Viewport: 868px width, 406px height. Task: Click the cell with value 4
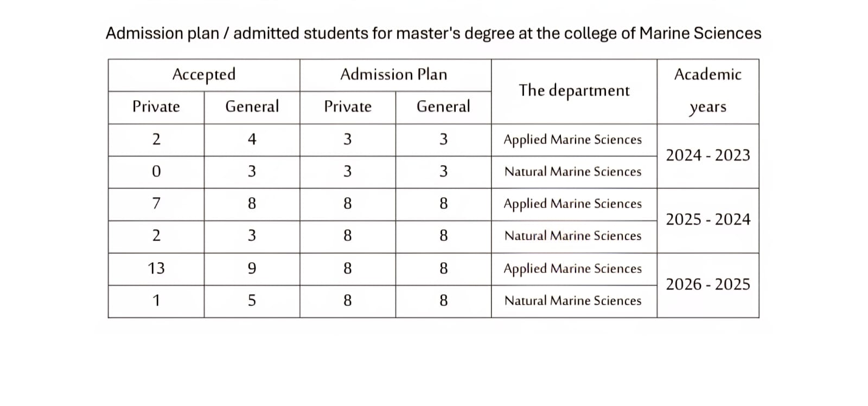(252, 140)
